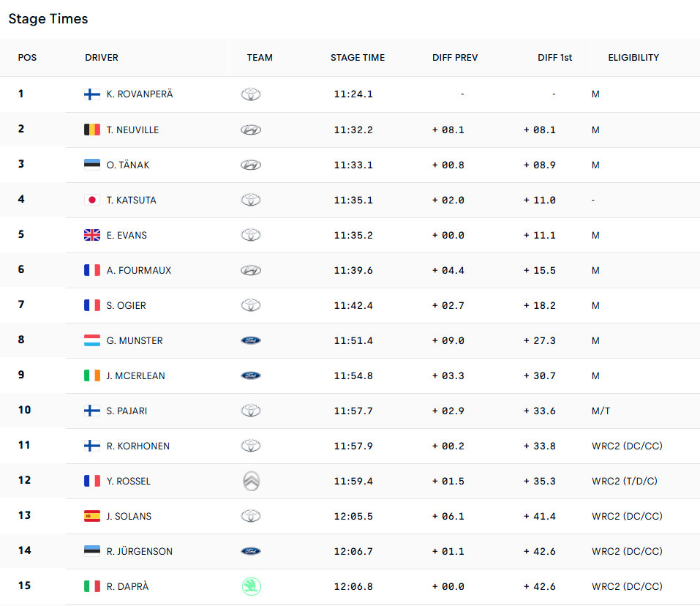Select driver S. OGIER's name
The image size is (700, 606).
click(126, 305)
